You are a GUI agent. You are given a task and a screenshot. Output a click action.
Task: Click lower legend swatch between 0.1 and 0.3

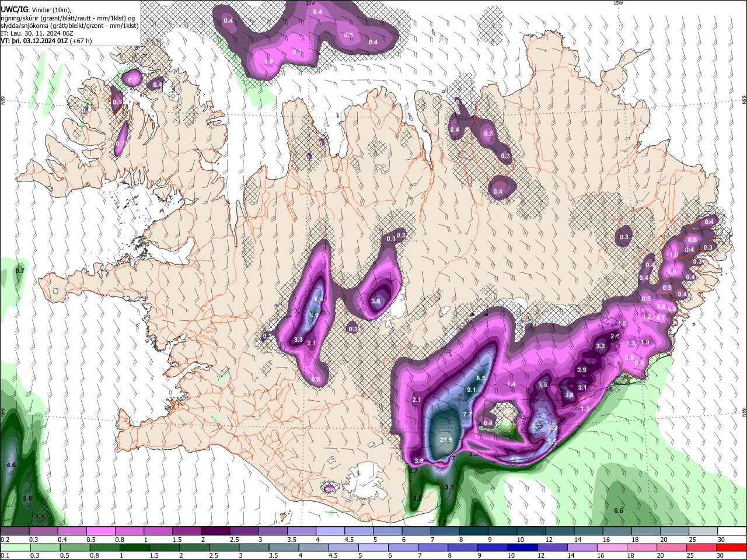[x=15, y=547]
